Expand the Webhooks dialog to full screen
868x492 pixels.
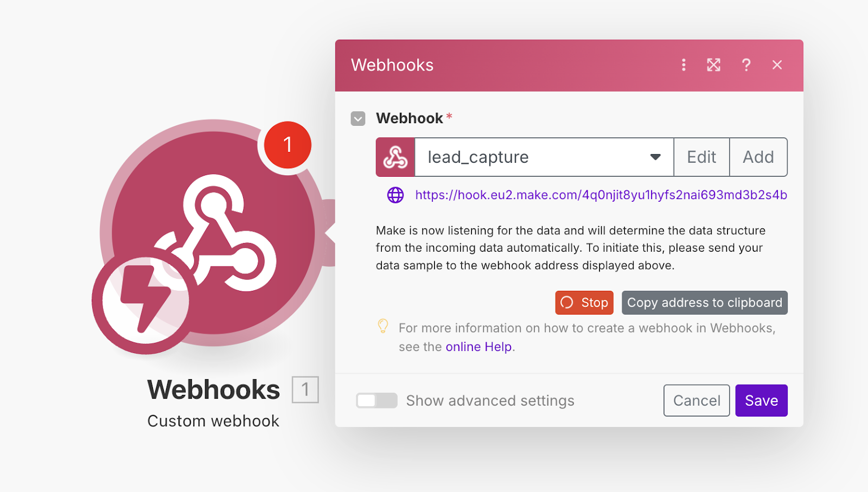[x=714, y=65]
